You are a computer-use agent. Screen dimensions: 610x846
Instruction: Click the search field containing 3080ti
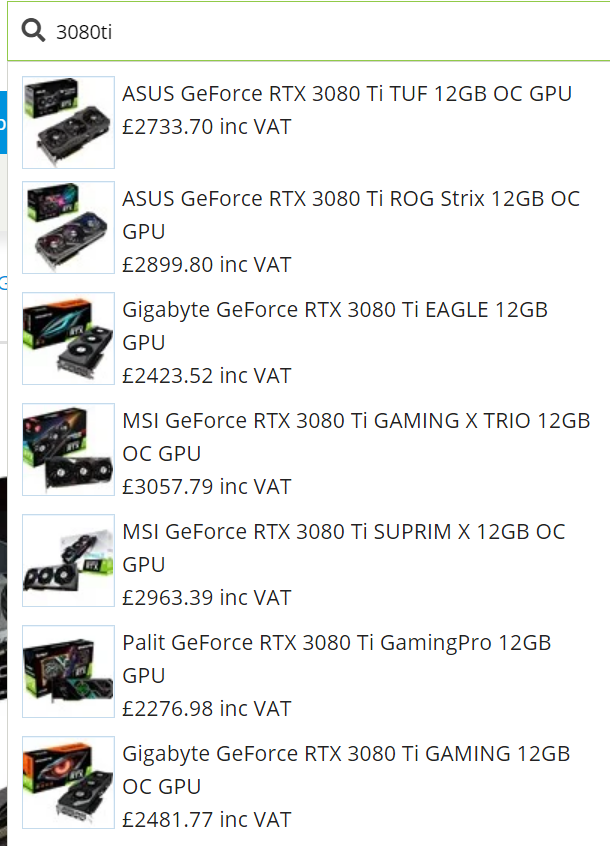tap(309, 31)
